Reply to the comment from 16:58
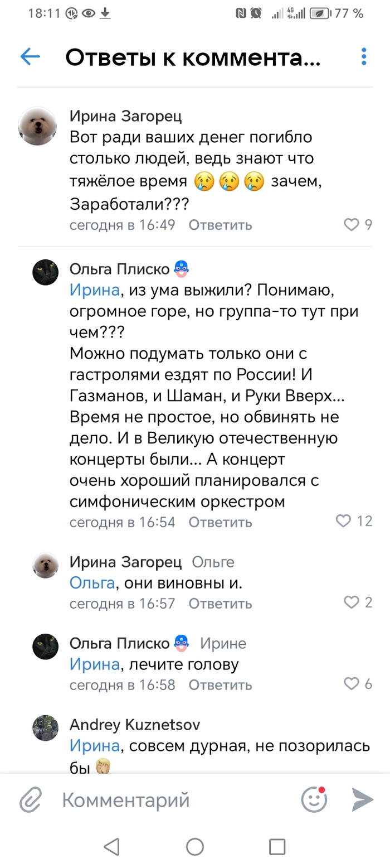This screenshot has height=868, width=390. (220, 685)
